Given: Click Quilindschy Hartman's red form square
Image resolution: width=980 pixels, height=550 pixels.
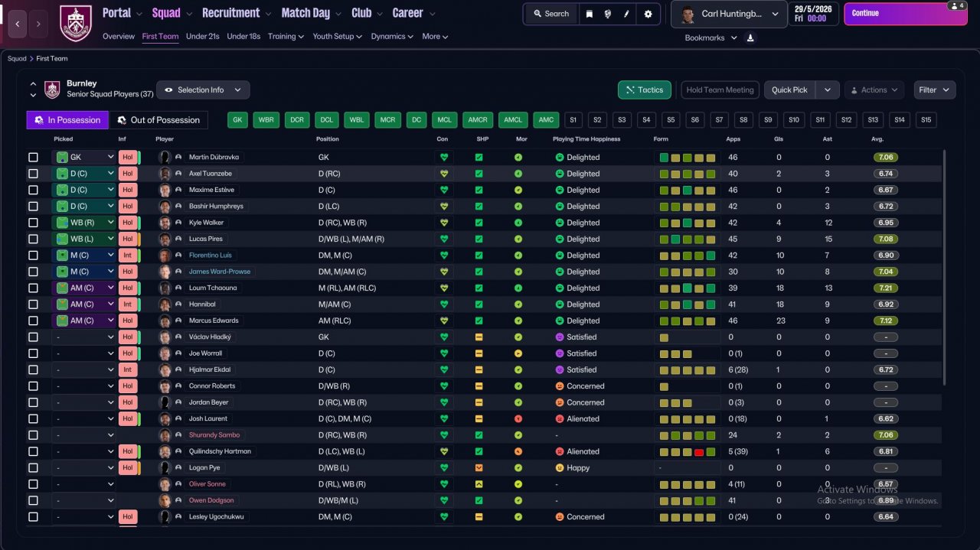Looking at the screenshot, I should 699,452.
